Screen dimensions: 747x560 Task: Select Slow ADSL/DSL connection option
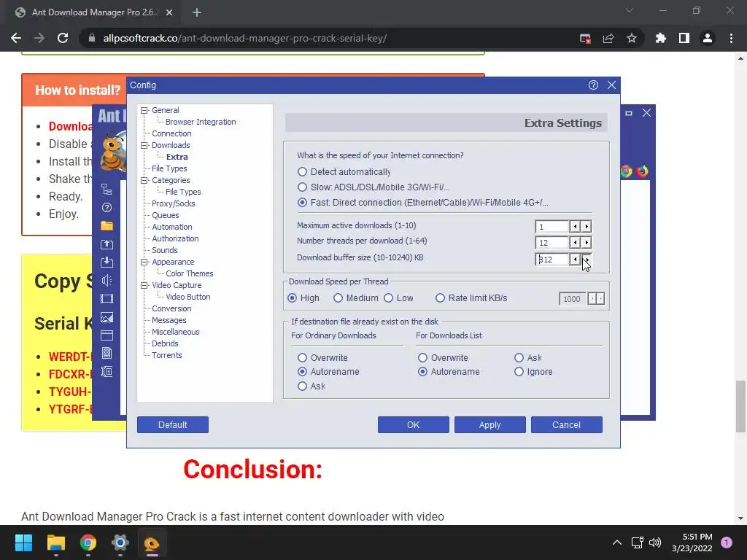pos(373,187)
